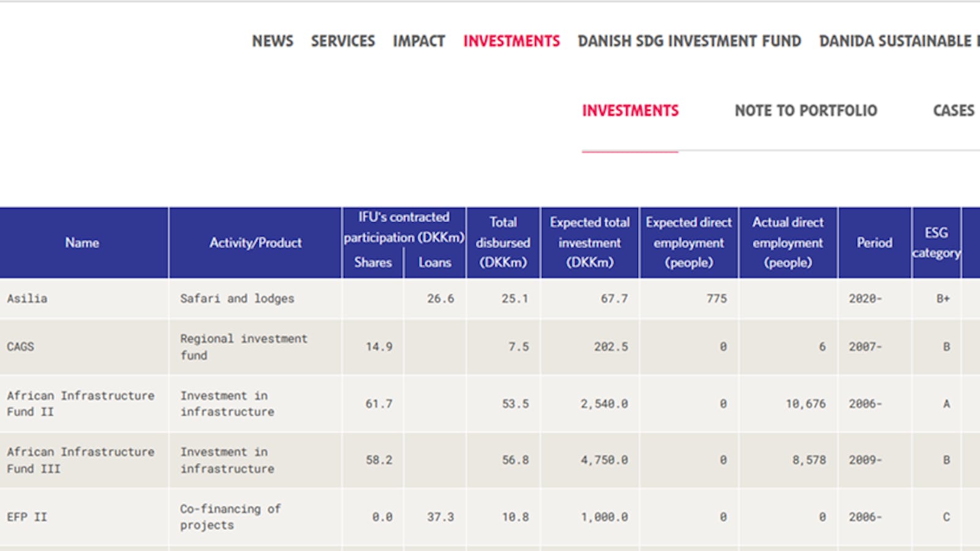Open the SERVICES menu item
Viewport: 980px width, 551px height.
[343, 41]
